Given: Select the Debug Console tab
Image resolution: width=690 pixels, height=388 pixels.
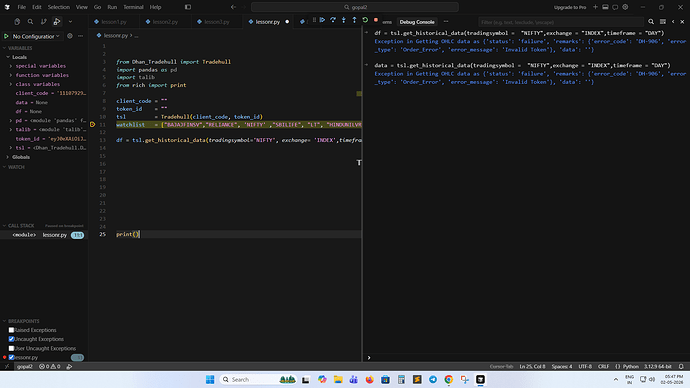Looking at the screenshot, I should pyautogui.click(x=417, y=22).
